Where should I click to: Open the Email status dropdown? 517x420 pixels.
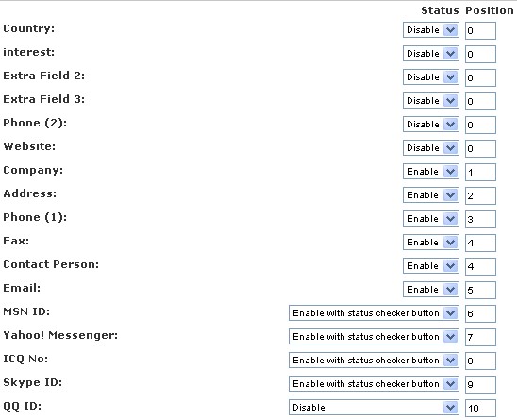(x=430, y=290)
